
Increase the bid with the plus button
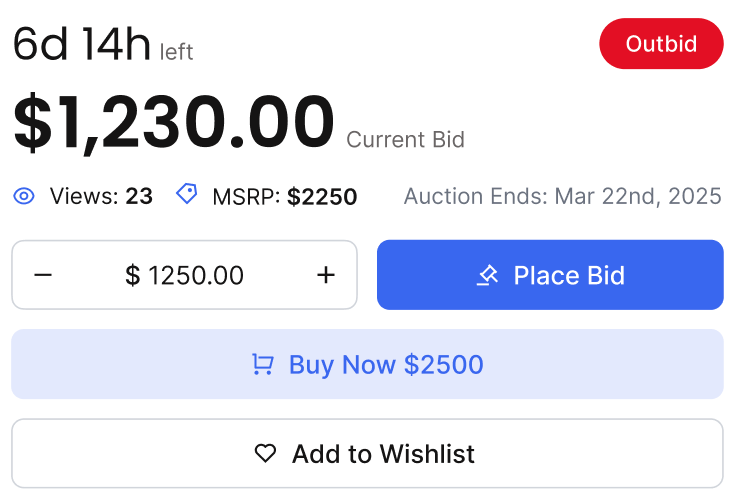(326, 275)
